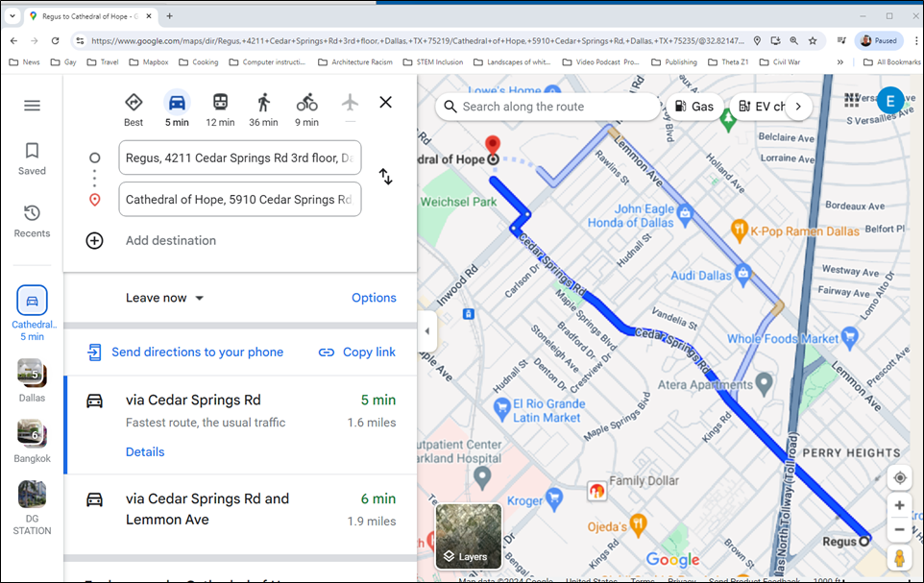Screen dimensions: 924x583
Task: Select Transit mode, 12 min
Action: 220,110
